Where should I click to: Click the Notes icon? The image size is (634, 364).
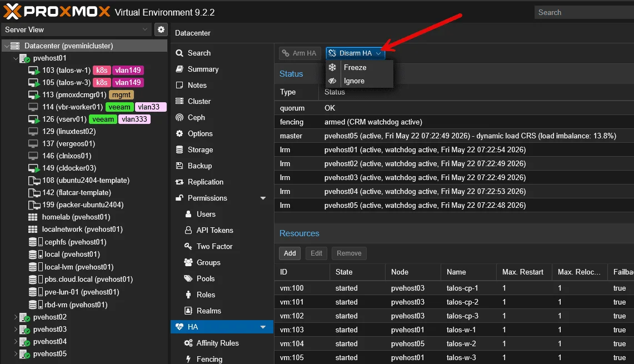[x=179, y=86]
